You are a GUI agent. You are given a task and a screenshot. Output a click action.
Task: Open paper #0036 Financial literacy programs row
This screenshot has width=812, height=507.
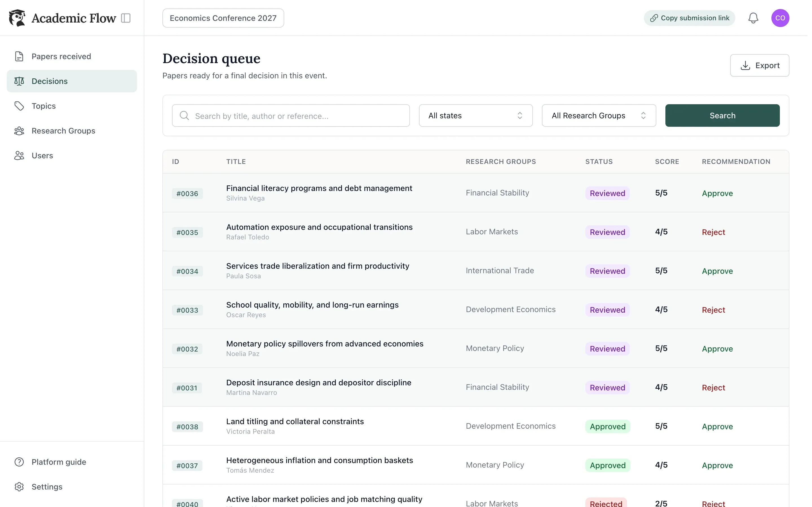pyautogui.click(x=475, y=193)
